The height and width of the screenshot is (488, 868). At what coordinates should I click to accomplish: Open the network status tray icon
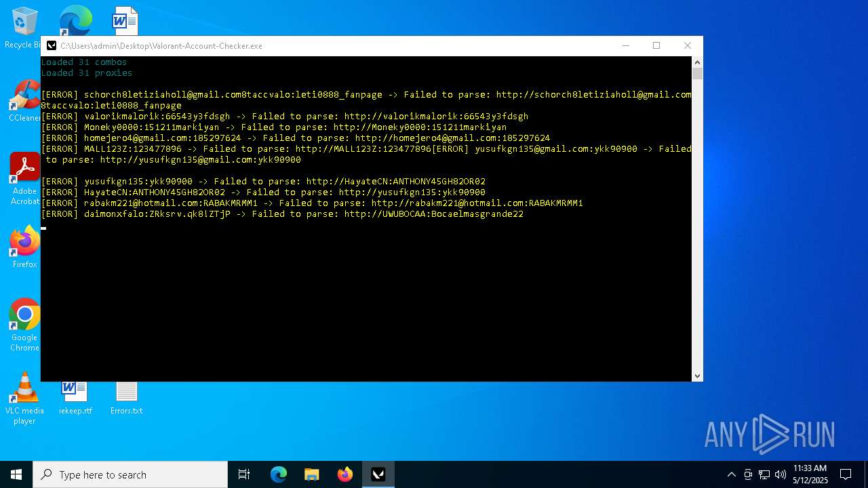pos(764,474)
